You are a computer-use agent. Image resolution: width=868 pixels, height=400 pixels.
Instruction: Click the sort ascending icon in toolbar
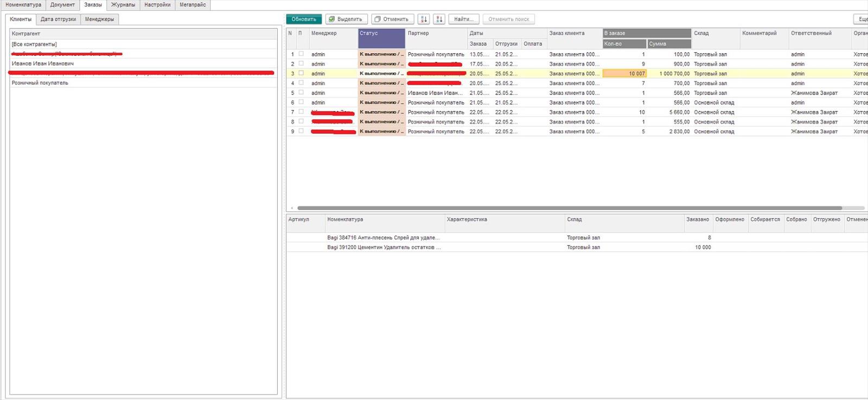(x=424, y=19)
